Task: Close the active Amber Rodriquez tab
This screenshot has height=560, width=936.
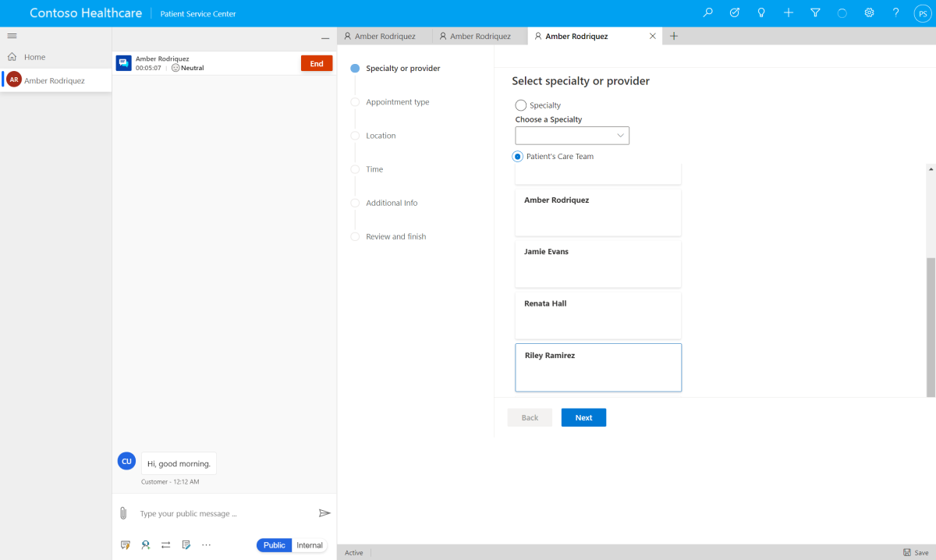Action: pyautogui.click(x=653, y=36)
